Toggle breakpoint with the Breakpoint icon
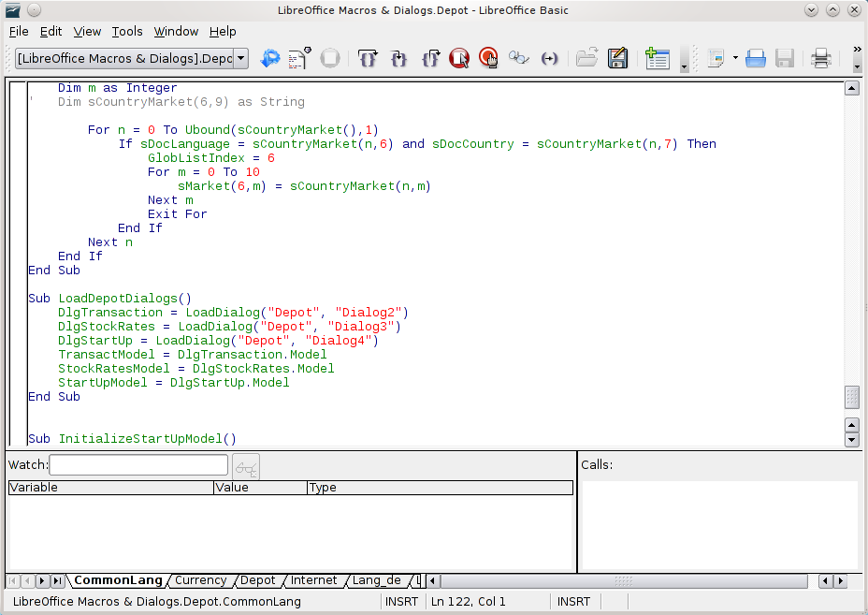This screenshot has height=615, width=868. (x=459, y=58)
